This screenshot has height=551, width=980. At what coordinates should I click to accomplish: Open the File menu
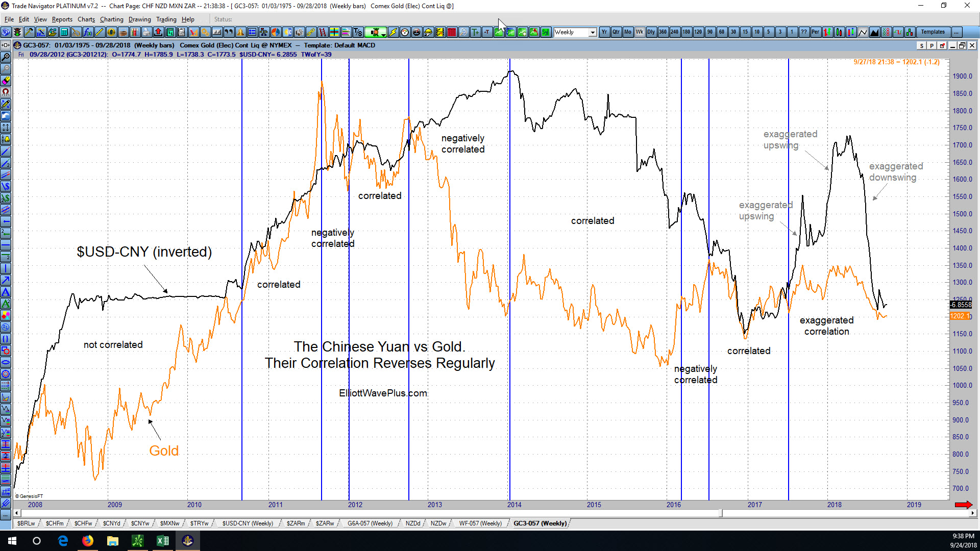click(9, 19)
